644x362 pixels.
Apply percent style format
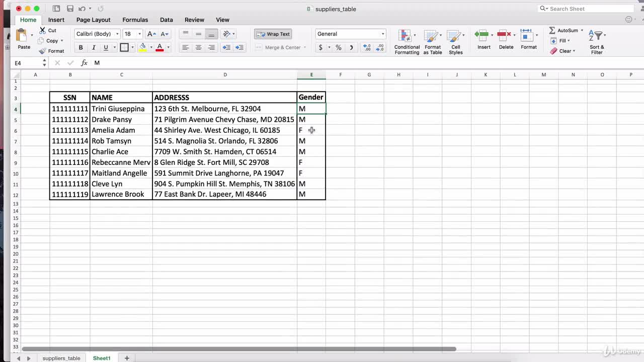pos(338,47)
